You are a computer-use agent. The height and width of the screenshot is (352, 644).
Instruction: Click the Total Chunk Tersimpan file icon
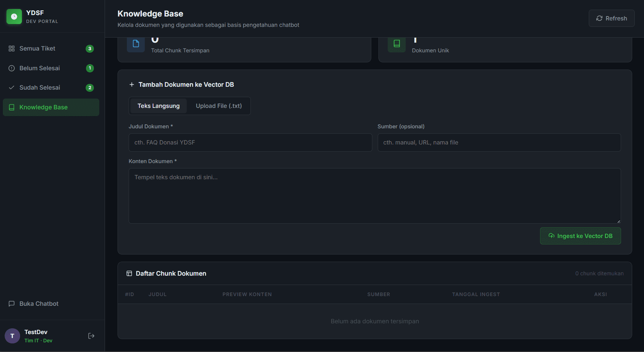(x=136, y=44)
